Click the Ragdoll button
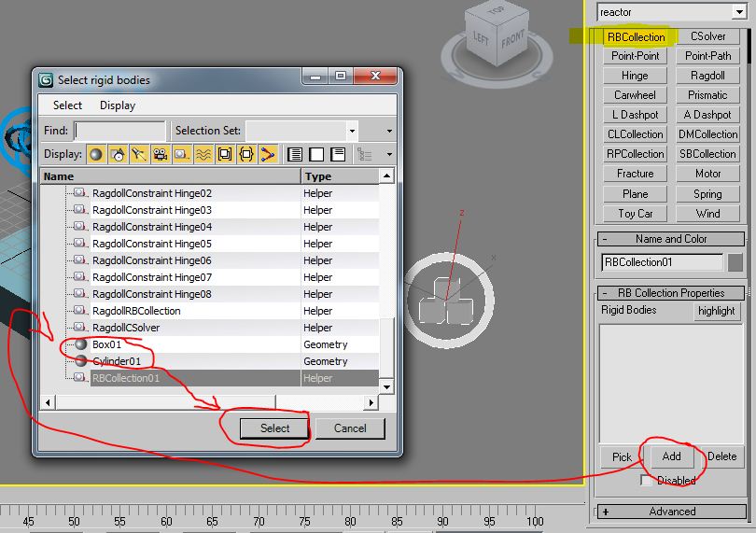 (x=707, y=76)
